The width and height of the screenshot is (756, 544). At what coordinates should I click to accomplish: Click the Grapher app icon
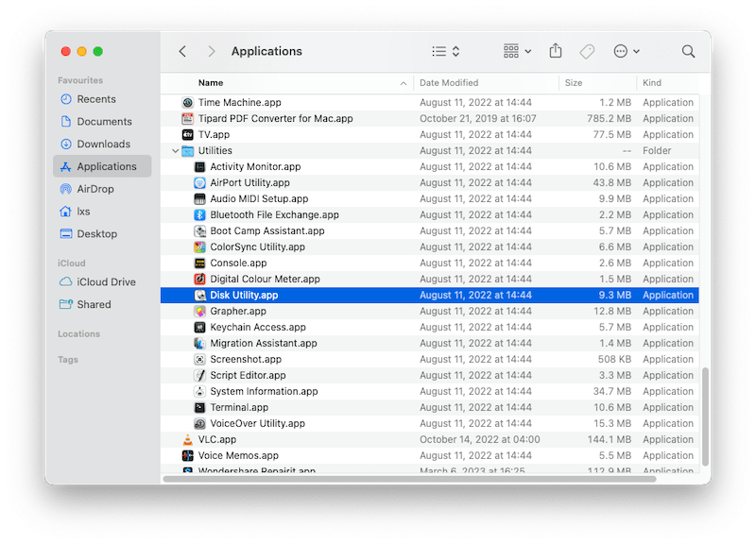(199, 312)
